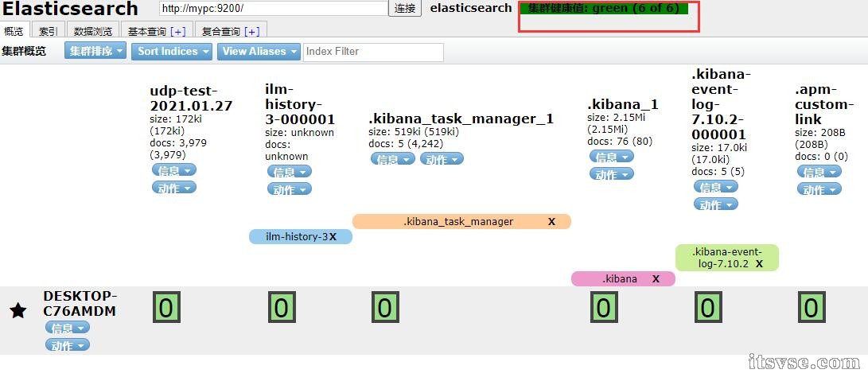Select shard 0 of udp-test-2021.01.27
868x385 pixels.
166,308
